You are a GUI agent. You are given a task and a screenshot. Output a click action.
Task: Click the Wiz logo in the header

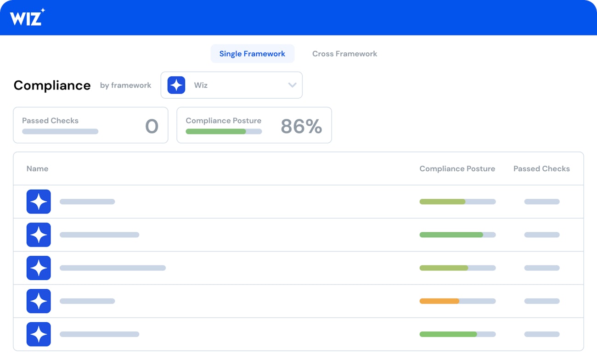coord(27,17)
